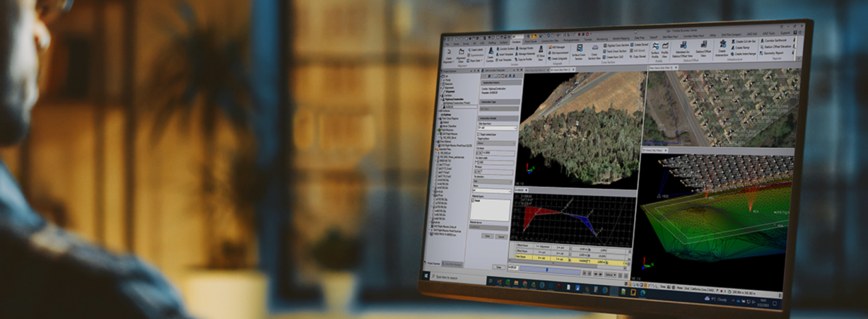Open the Geometry Report command
The height and width of the screenshot is (319, 868).
pos(771,53)
